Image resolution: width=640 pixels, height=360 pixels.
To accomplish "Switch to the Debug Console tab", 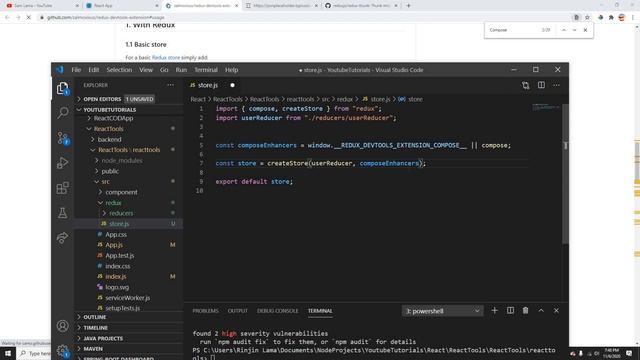I will pos(278,311).
